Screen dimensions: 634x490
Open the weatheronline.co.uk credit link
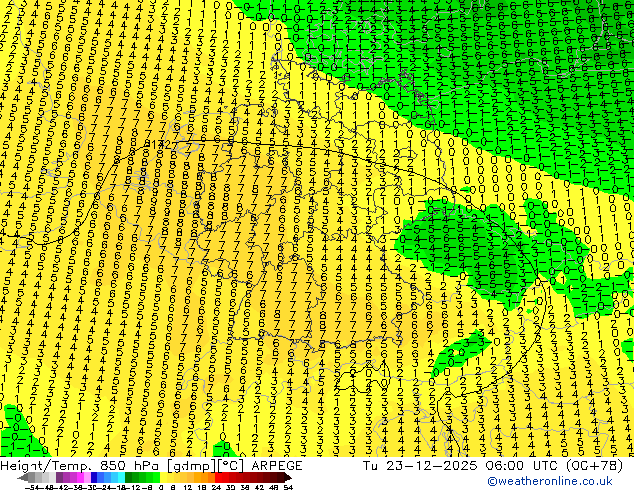click(549, 481)
